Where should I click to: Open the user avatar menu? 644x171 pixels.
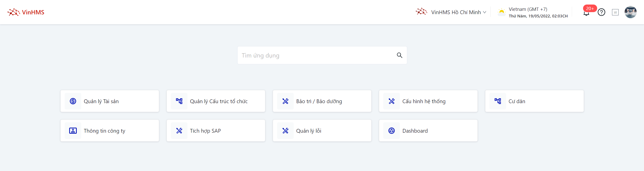coord(630,12)
